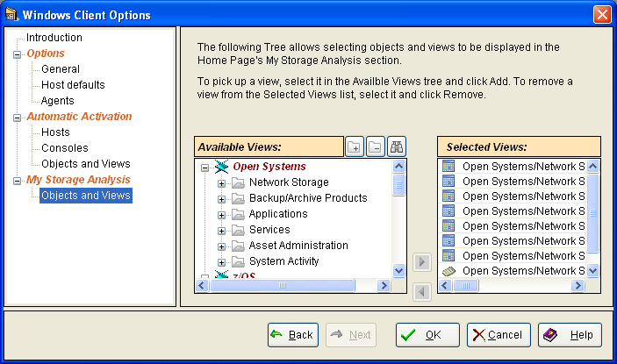Click the Cancel button
The image size is (617, 364).
point(499,335)
